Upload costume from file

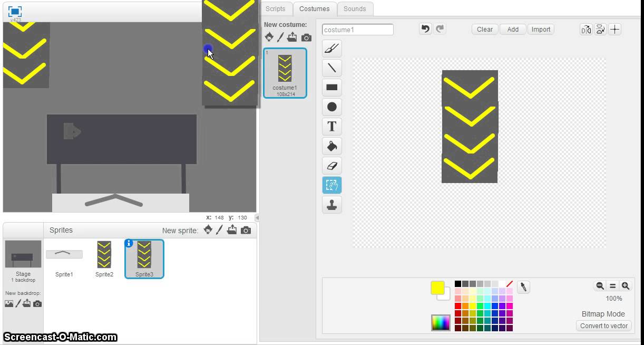292,37
